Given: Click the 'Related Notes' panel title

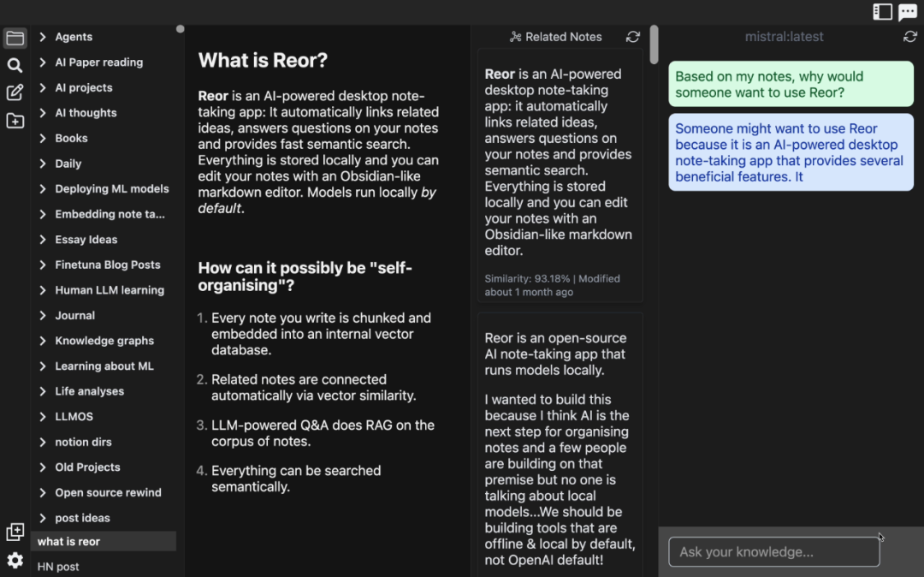Looking at the screenshot, I should [563, 37].
